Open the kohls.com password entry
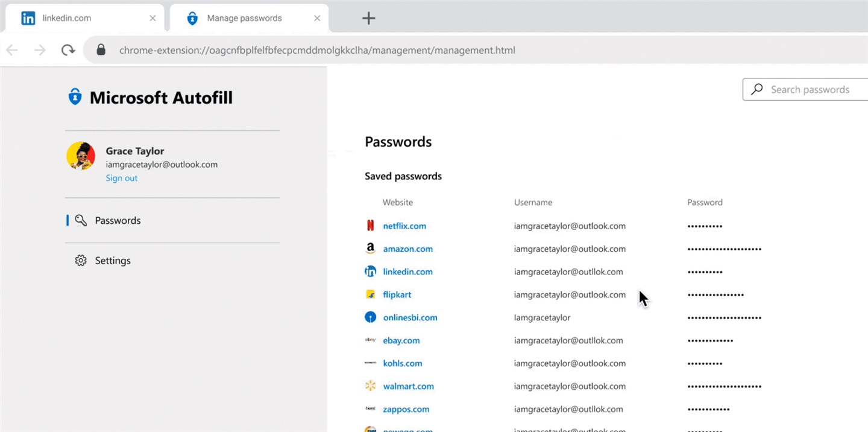The width and height of the screenshot is (868, 432). (403, 363)
